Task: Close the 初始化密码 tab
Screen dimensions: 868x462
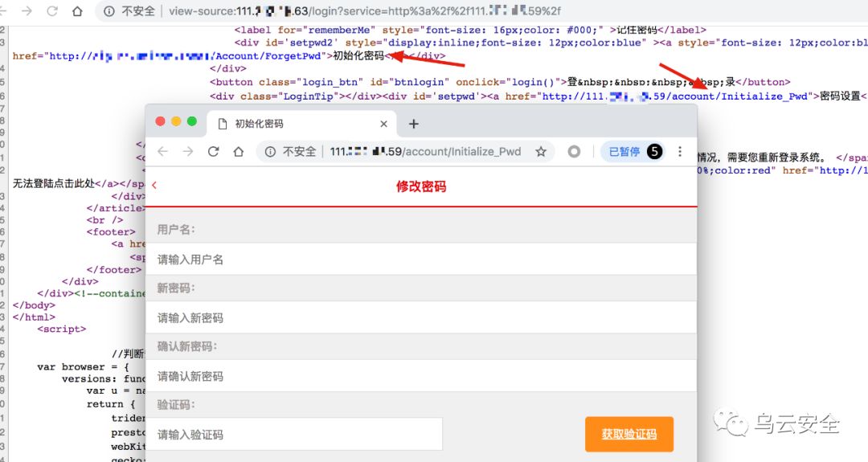Action: point(383,124)
